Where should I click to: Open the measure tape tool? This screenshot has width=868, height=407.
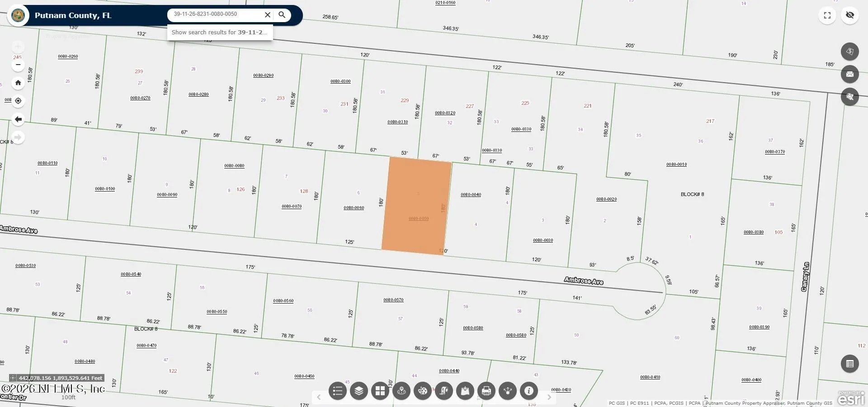click(x=444, y=391)
